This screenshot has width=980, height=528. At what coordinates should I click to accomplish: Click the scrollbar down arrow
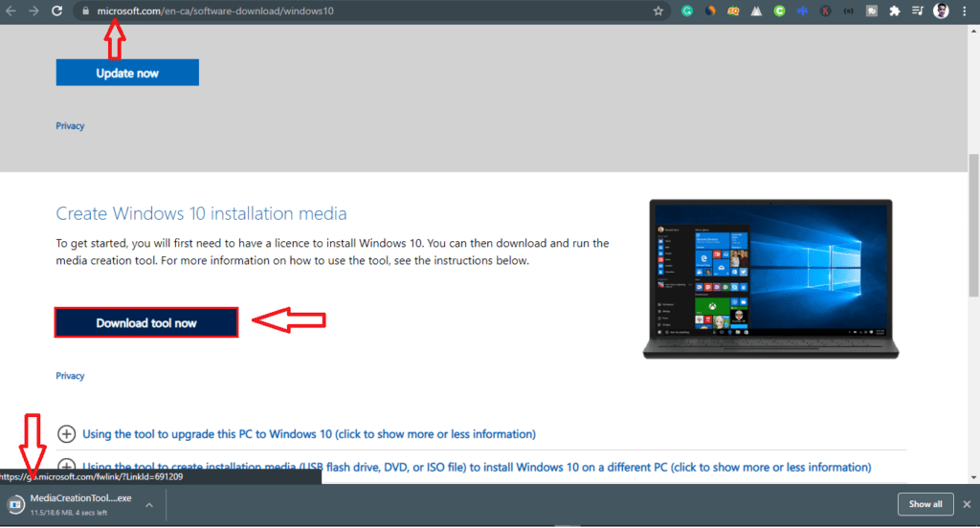click(973, 477)
